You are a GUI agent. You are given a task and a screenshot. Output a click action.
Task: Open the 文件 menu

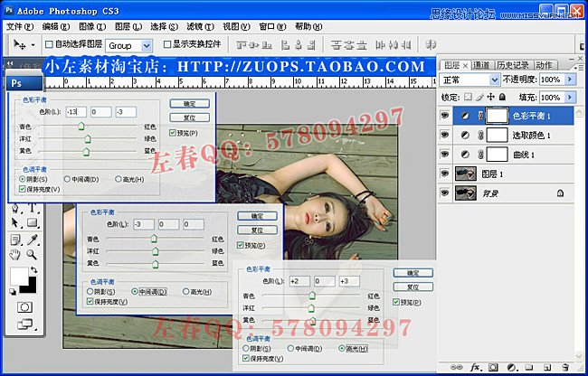pyautogui.click(x=20, y=26)
